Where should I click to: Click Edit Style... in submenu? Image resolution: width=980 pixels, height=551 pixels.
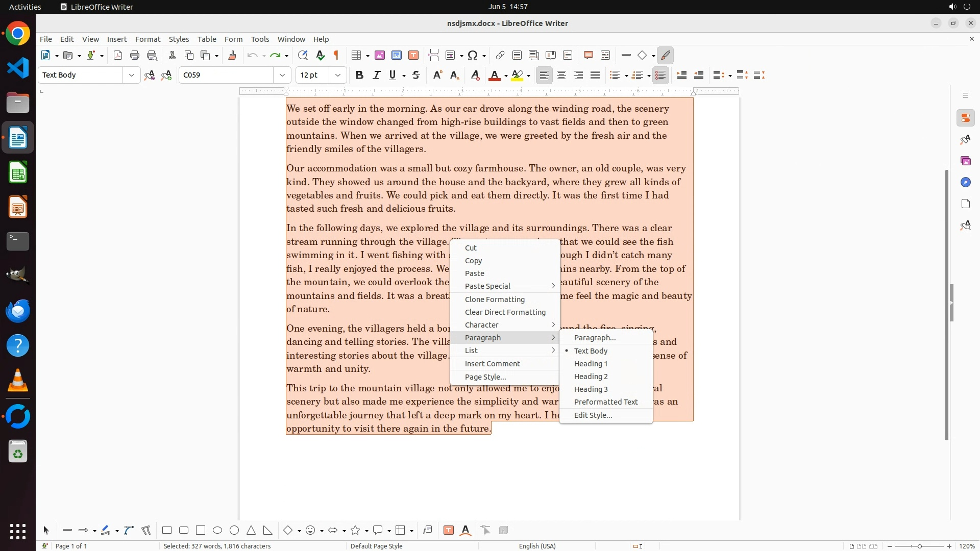pos(593,415)
